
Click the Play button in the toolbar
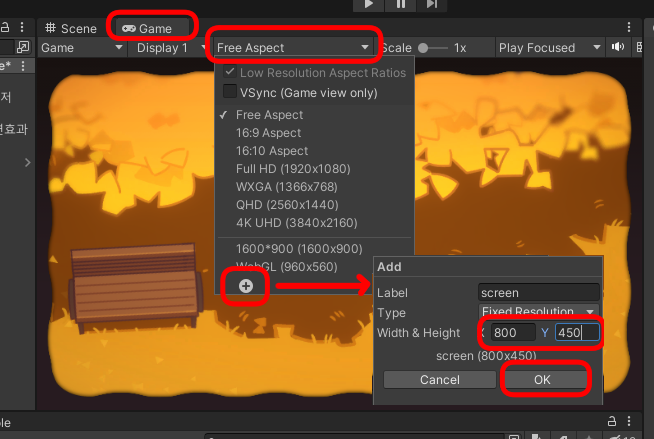(x=368, y=4)
